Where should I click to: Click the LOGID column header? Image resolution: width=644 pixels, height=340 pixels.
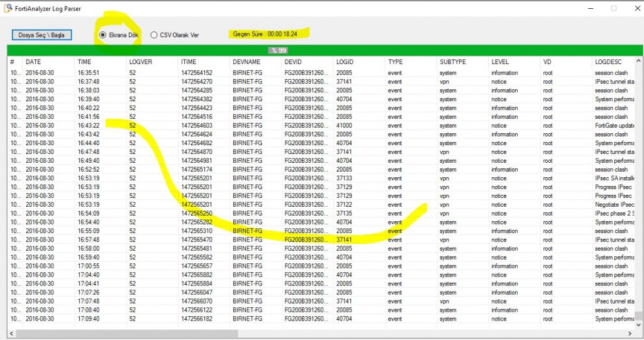tap(345, 62)
